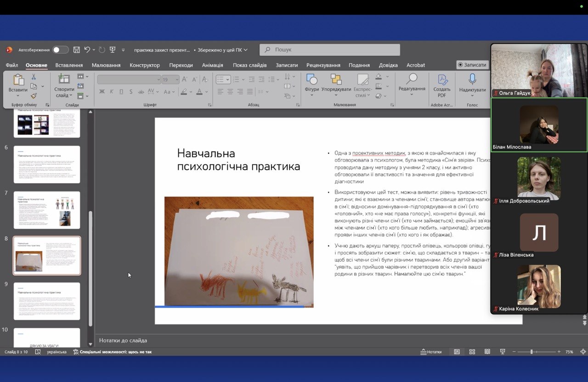Viewport: 588px width, 382px height.
Task: Start slideshow from status bar icon
Action: click(503, 352)
